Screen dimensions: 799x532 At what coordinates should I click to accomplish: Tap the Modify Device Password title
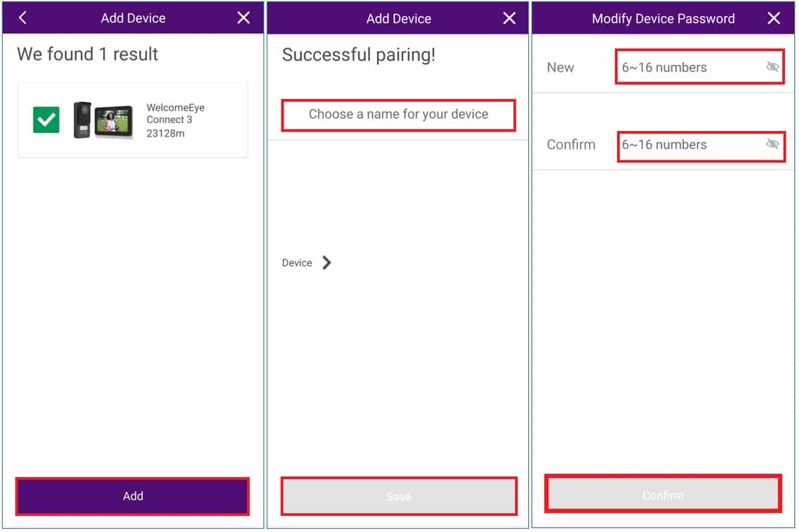pos(663,19)
